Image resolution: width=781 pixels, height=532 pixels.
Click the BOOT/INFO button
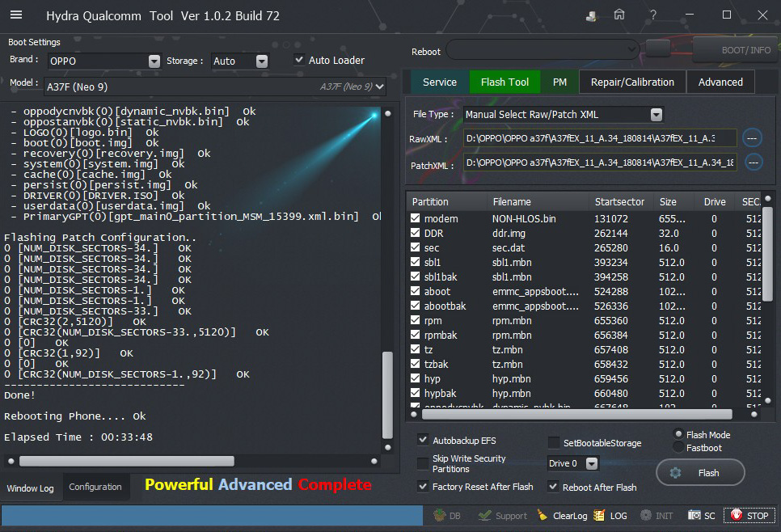coord(737,50)
